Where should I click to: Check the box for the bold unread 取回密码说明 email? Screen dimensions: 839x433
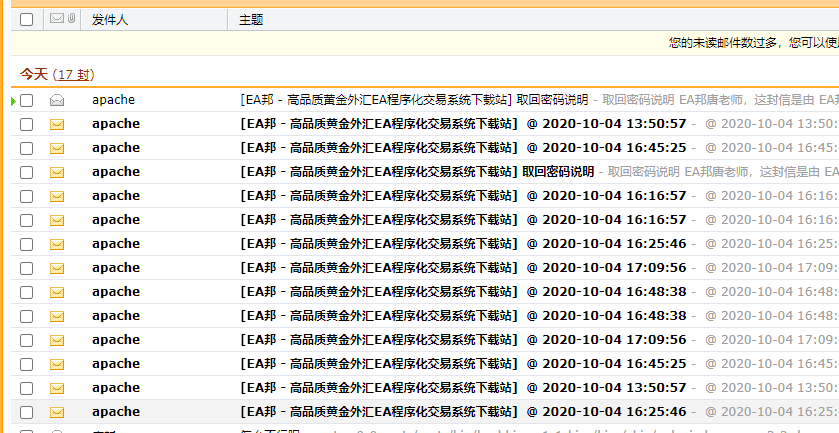coord(26,172)
